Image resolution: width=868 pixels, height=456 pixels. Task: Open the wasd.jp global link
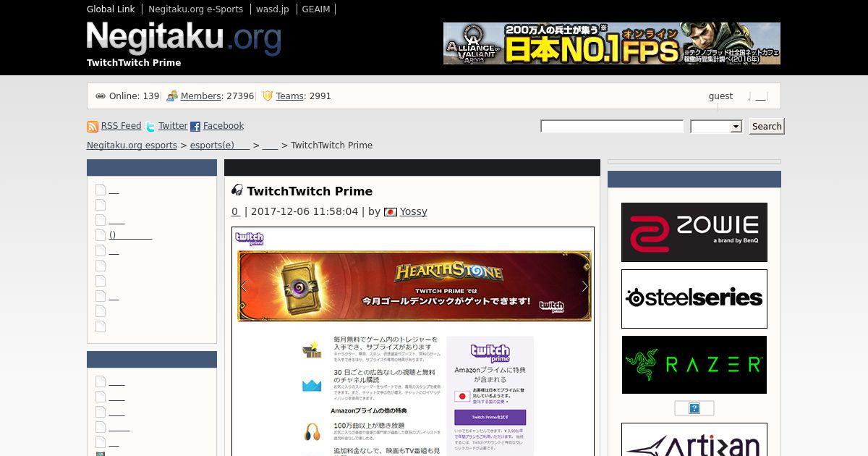click(273, 9)
